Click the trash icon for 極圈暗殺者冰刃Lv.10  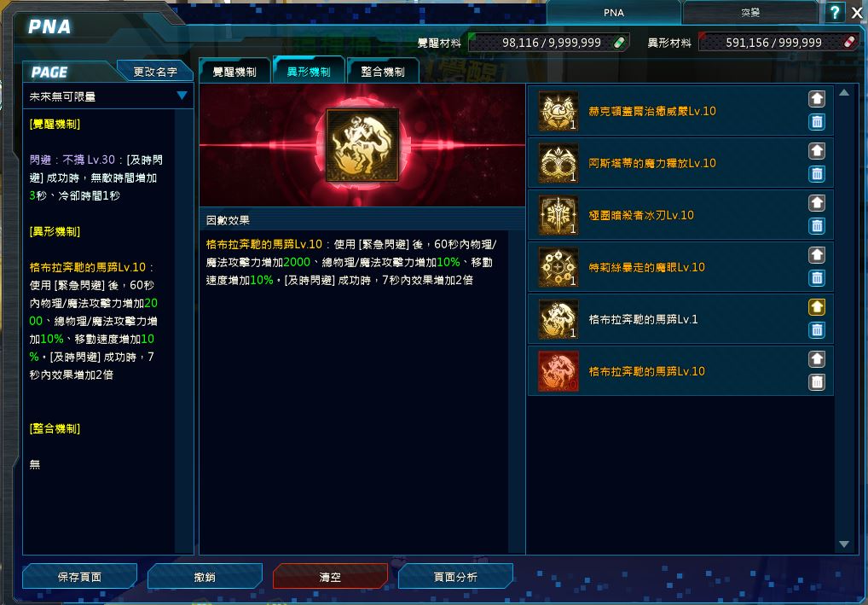coord(817,225)
